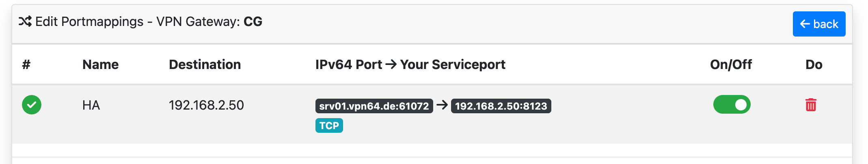Click the Do column header
Screen dimensions: 868x164
(x=814, y=65)
